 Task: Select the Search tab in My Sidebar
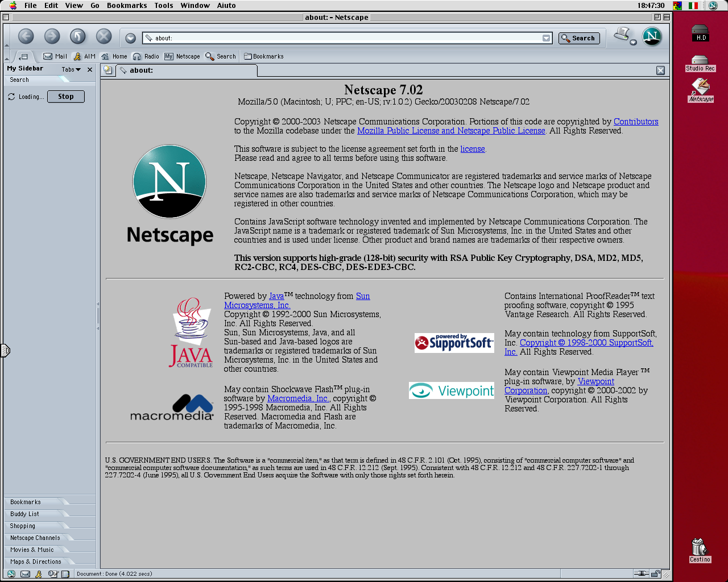(49, 80)
